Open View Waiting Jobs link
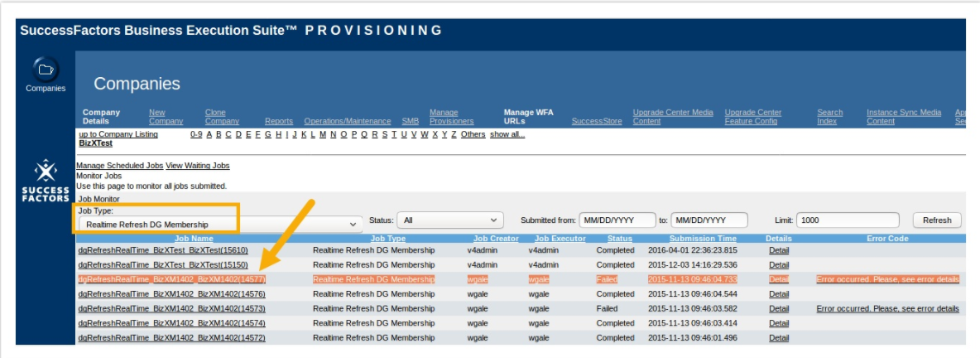 [198, 165]
